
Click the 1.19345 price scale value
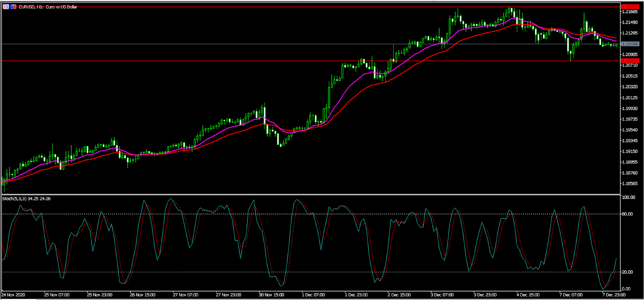pos(630,141)
